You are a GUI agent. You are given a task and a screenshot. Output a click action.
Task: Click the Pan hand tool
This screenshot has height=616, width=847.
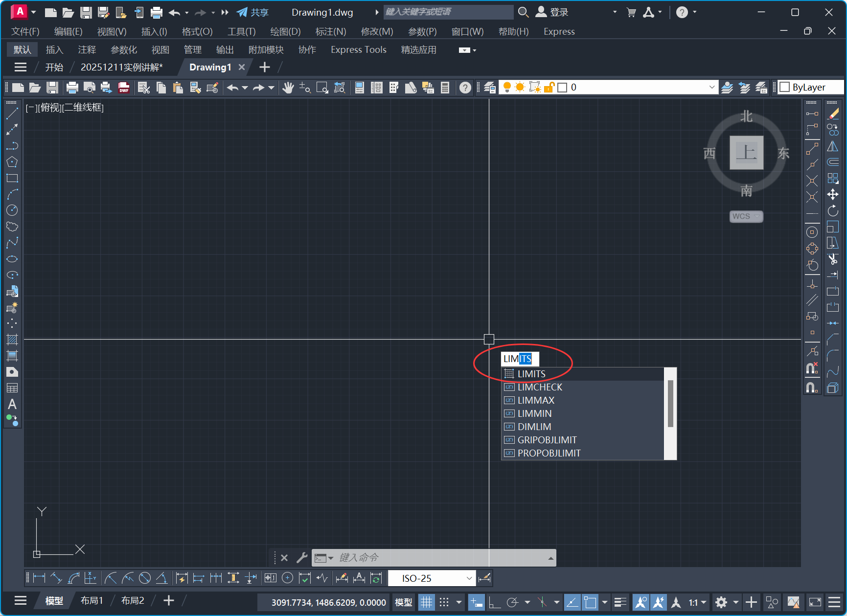click(x=288, y=88)
